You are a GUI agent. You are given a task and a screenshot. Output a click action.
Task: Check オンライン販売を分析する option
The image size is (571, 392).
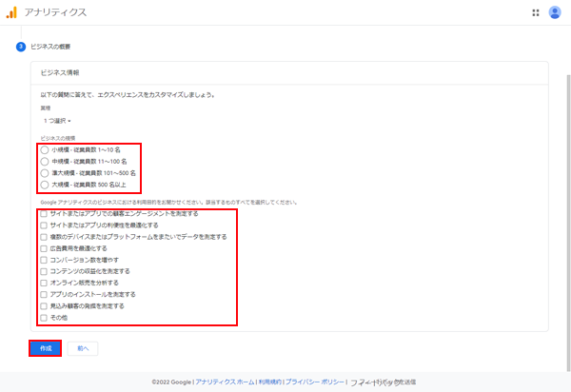(x=44, y=283)
